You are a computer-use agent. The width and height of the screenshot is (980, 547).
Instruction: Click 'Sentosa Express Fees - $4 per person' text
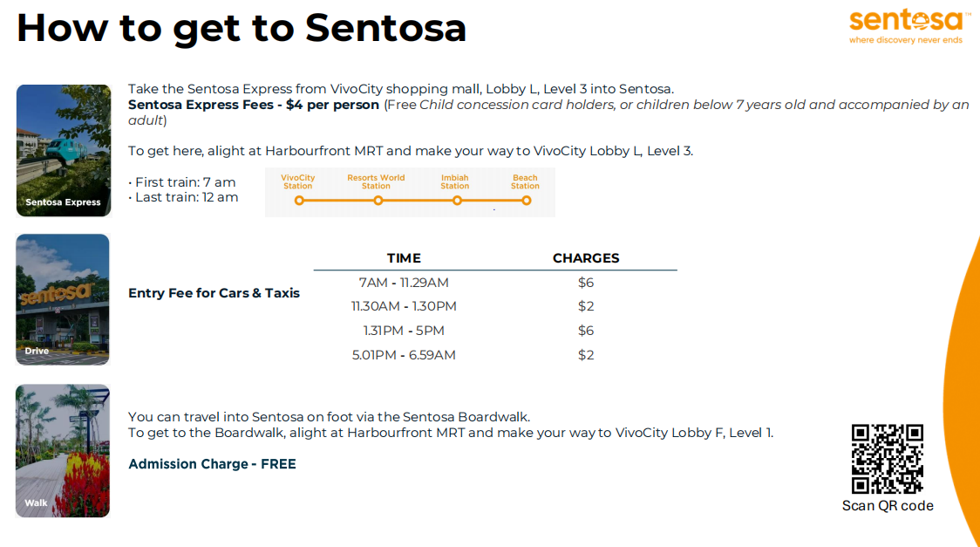click(253, 105)
